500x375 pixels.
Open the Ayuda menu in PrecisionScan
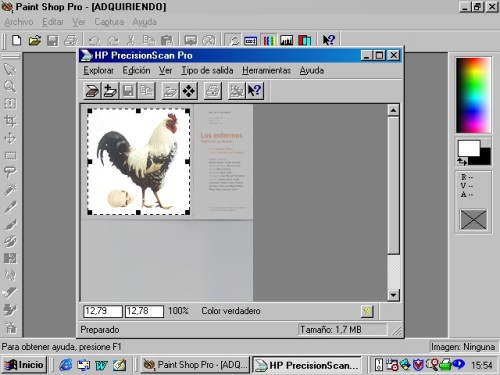coord(312,70)
